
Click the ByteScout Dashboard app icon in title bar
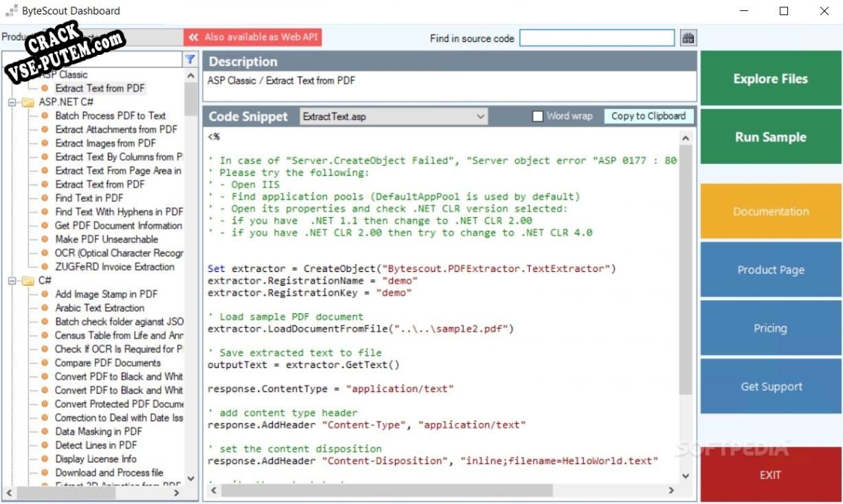tap(12, 11)
